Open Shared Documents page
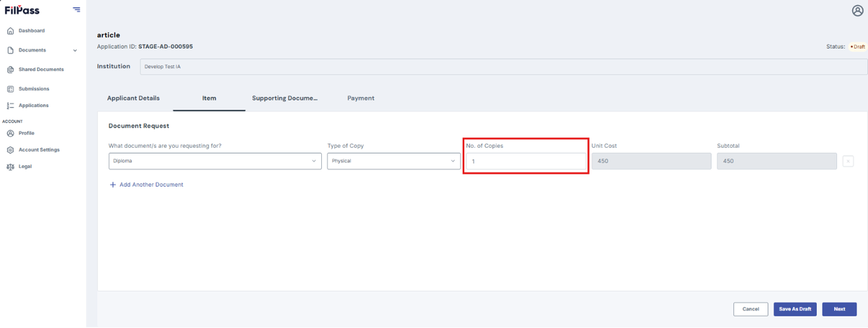This screenshot has height=328, width=868. [x=41, y=70]
